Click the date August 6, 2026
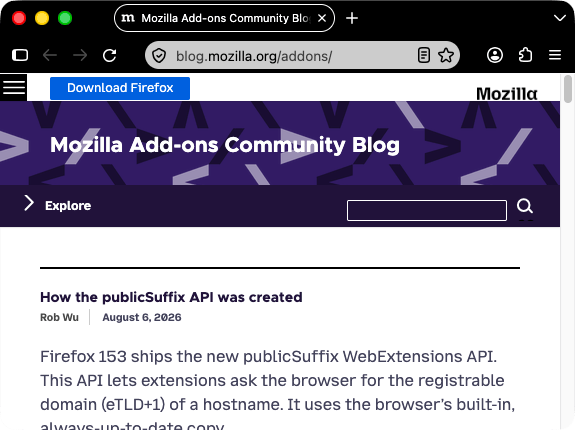 [142, 317]
